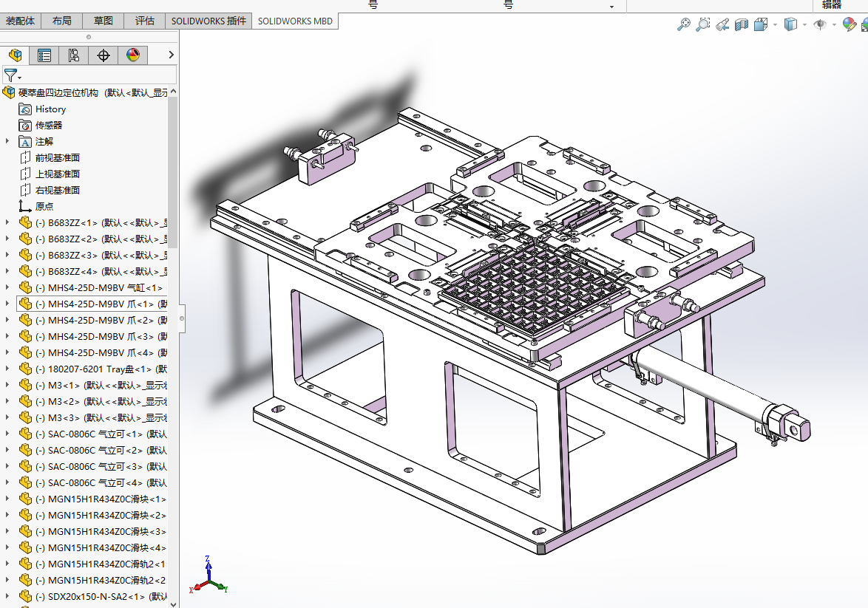The image size is (868, 608).
Task: Expand the M3<1> tree node
Action: coord(7,385)
